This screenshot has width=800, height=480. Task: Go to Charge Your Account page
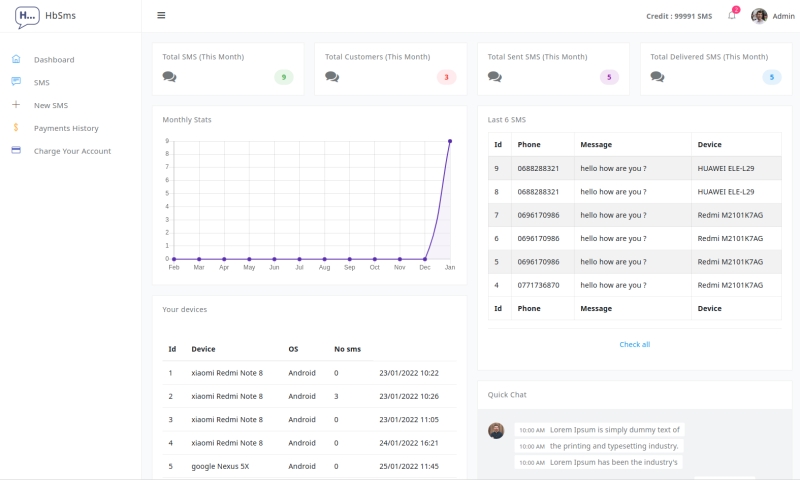(x=72, y=151)
